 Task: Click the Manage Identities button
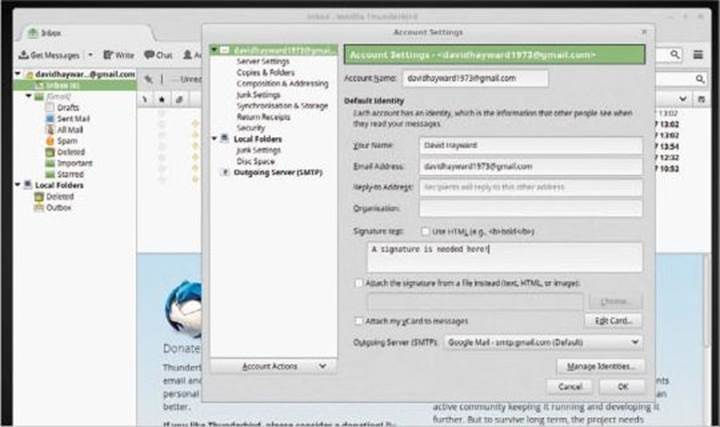[600, 366]
